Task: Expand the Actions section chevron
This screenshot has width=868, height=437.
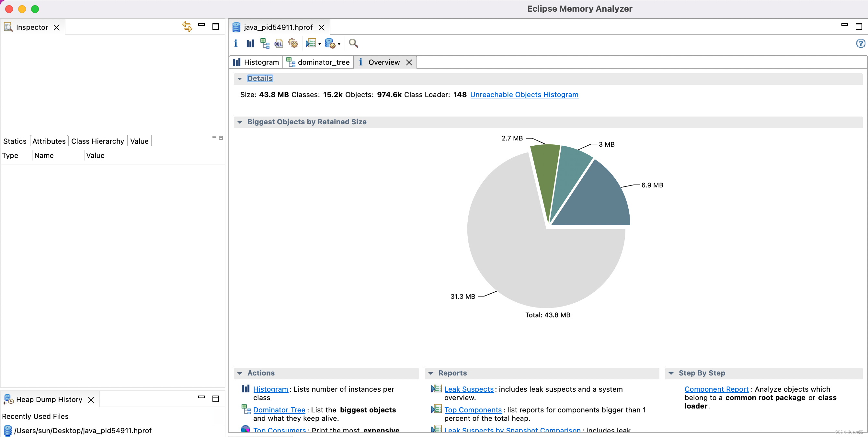Action: point(240,372)
